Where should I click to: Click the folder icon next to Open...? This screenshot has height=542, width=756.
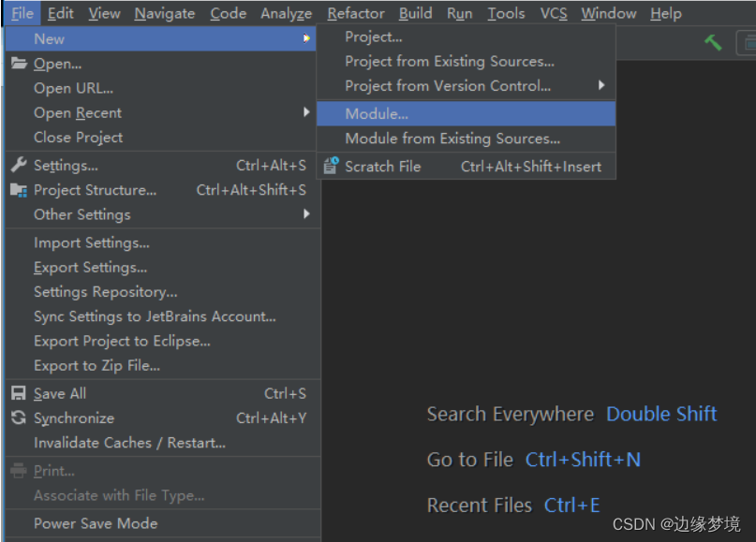pyautogui.click(x=19, y=63)
